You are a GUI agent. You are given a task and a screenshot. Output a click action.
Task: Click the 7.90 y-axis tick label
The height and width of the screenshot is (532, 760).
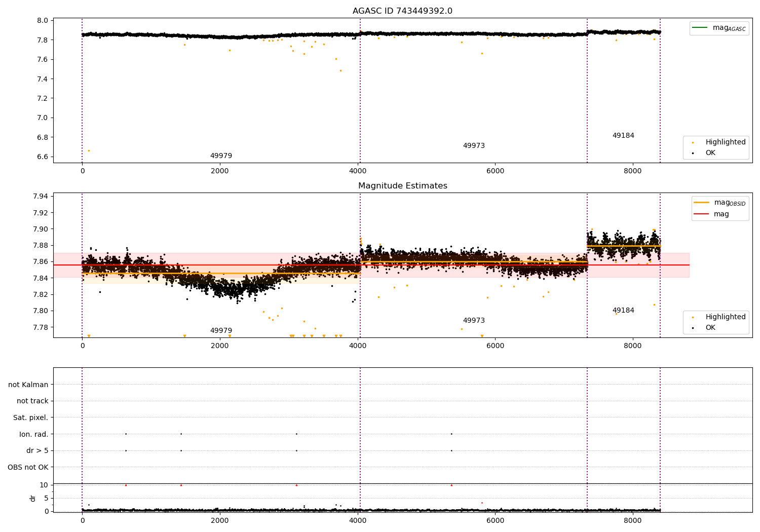click(x=41, y=229)
